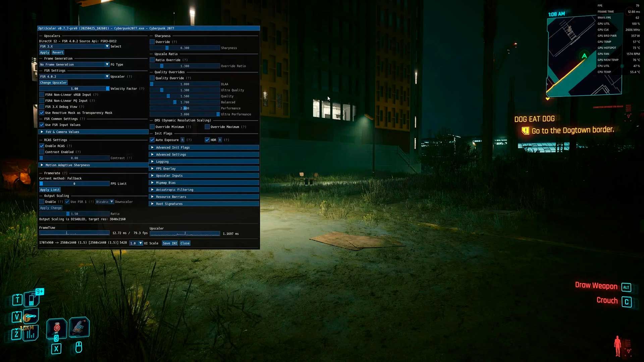Viewport: 644px width, 362px height.
Task: Click the radio equalizer bars icon
Action: 31,334
